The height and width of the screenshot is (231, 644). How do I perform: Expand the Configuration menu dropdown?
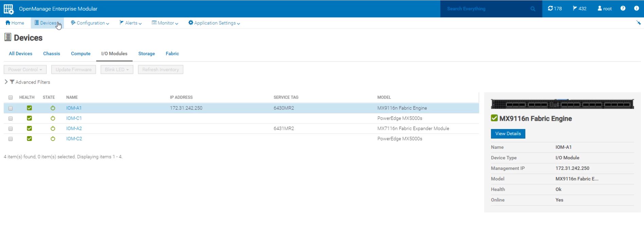[90, 23]
